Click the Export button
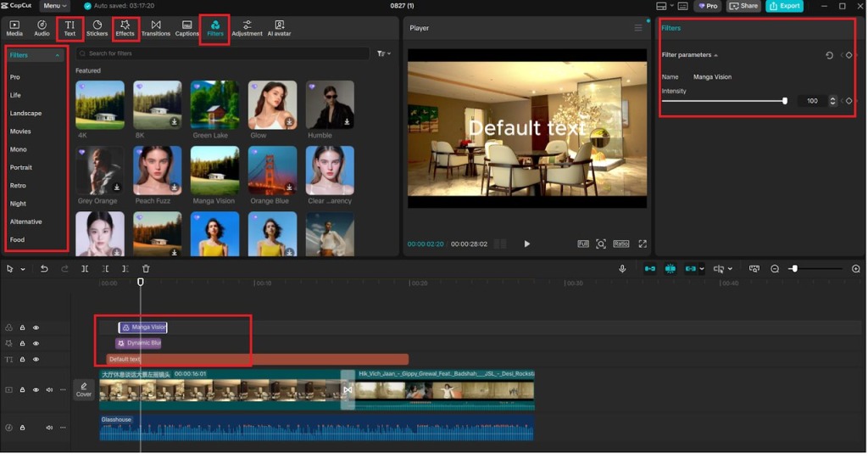The width and height of the screenshot is (868, 459). click(x=784, y=6)
